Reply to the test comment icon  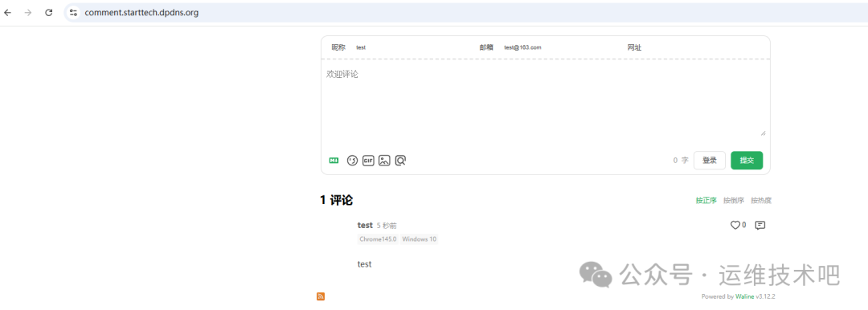pos(760,226)
